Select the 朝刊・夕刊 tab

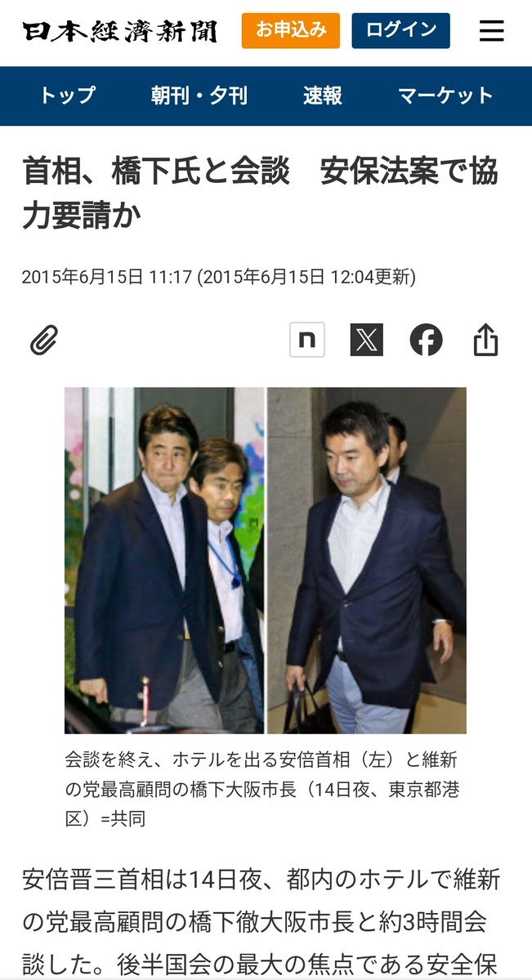[199, 96]
